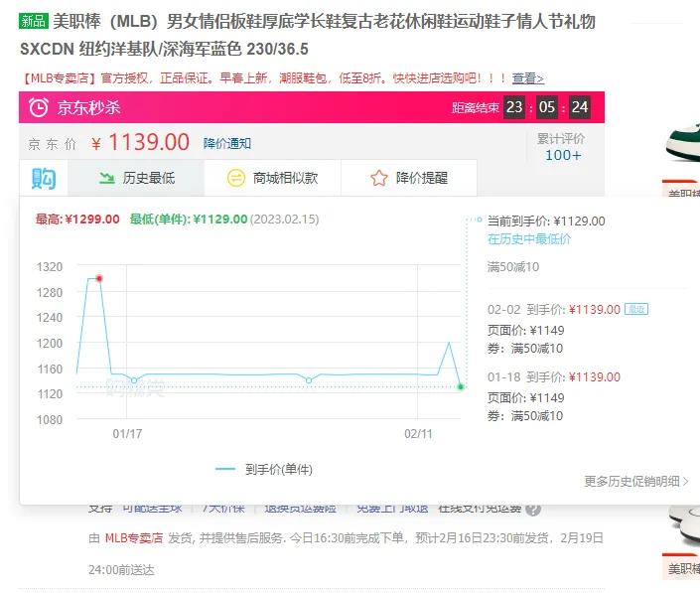Click the 查看> link in promo text

click(x=527, y=78)
